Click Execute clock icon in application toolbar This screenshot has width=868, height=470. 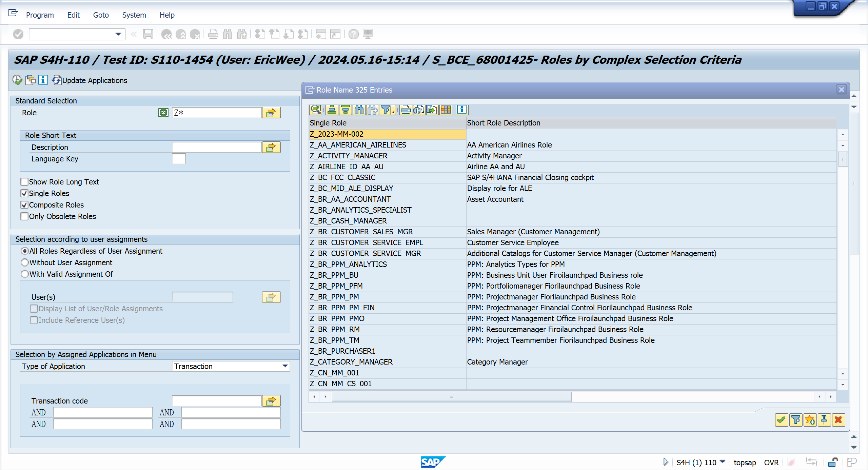click(17, 80)
